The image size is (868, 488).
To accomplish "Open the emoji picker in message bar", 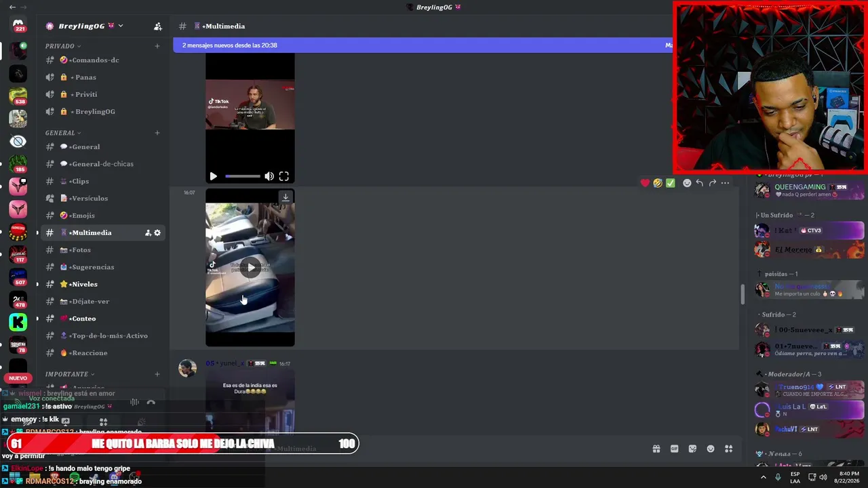I will [x=711, y=449].
